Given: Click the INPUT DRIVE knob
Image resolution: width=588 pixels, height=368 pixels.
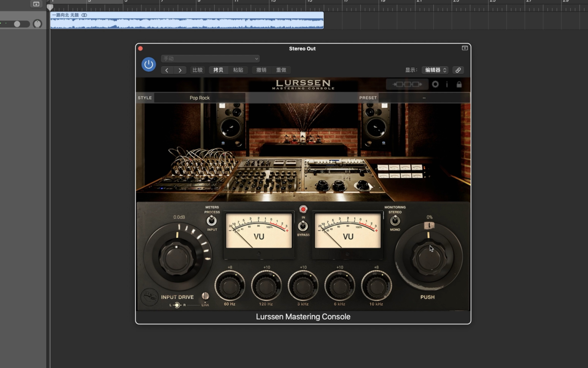Looking at the screenshot, I should pyautogui.click(x=177, y=258).
